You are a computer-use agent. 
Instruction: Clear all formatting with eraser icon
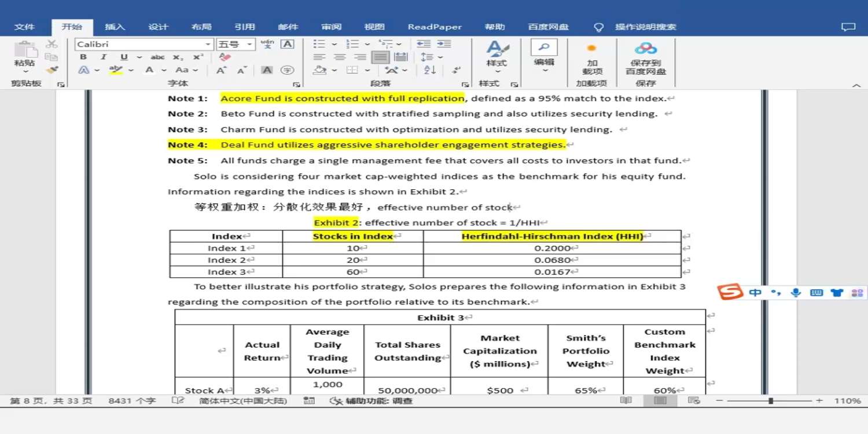click(225, 57)
